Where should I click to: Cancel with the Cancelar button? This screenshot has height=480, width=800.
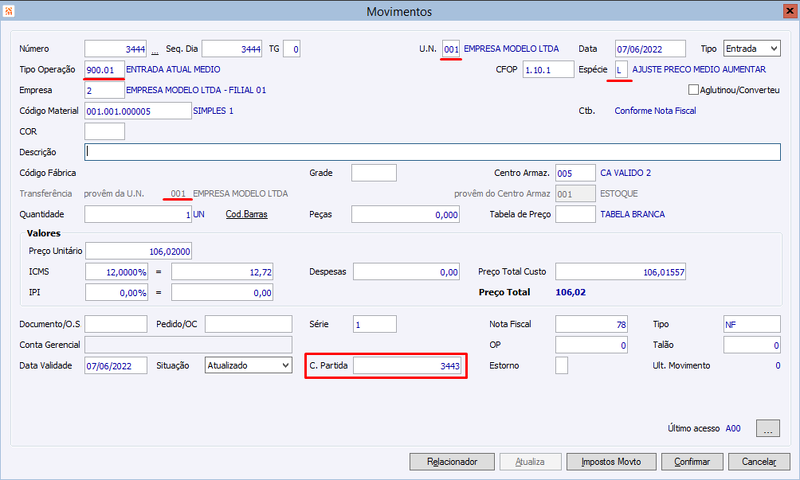(759, 462)
